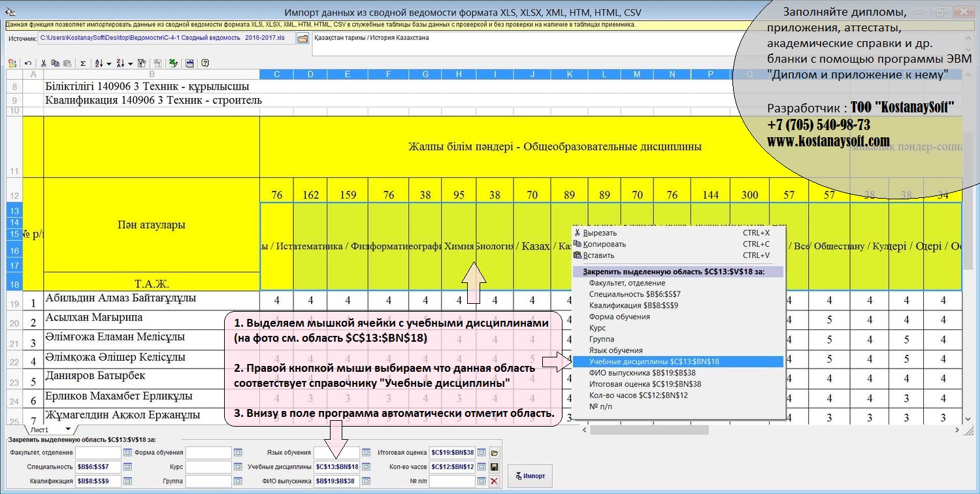This screenshot has height=494, width=980.
Task: Click the green Excel export icon in toolbar
Action: pyautogui.click(x=173, y=63)
